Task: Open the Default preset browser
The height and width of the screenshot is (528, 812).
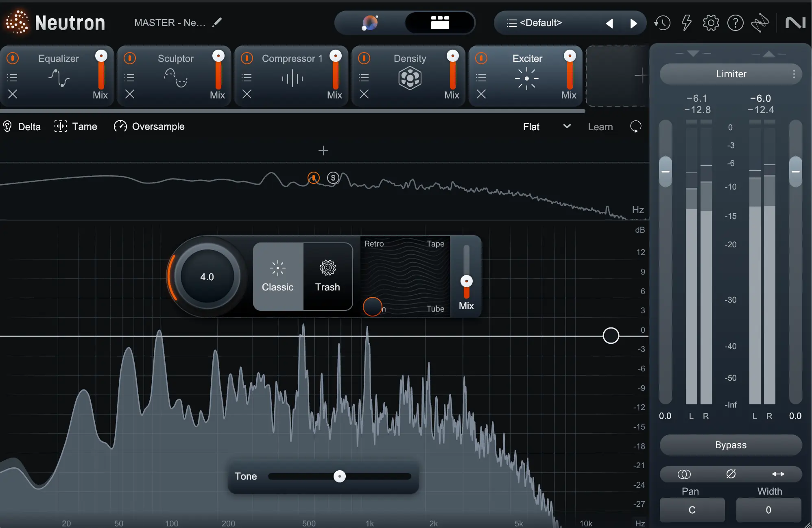Action: (541, 23)
